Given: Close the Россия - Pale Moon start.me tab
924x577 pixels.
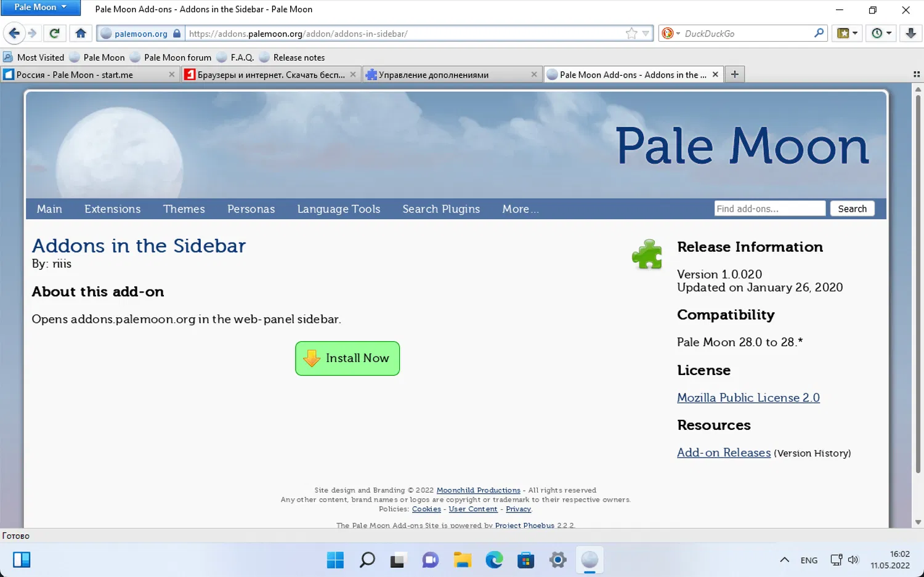Looking at the screenshot, I should [172, 75].
